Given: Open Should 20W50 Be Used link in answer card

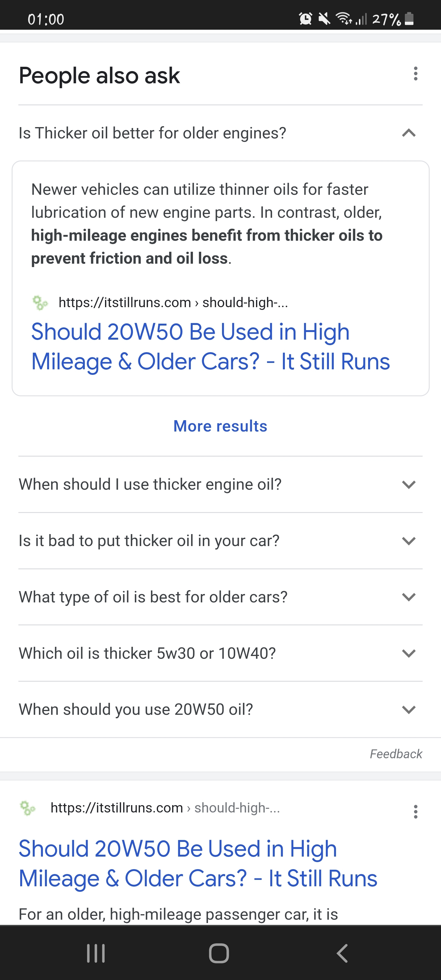Looking at the screenshot, I should tap(210, 346).
